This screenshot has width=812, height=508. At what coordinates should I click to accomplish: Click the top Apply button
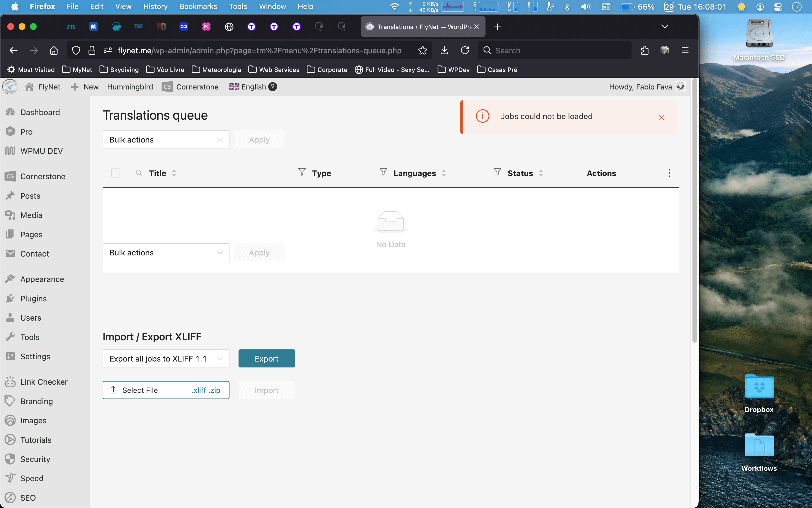(259, 139)
